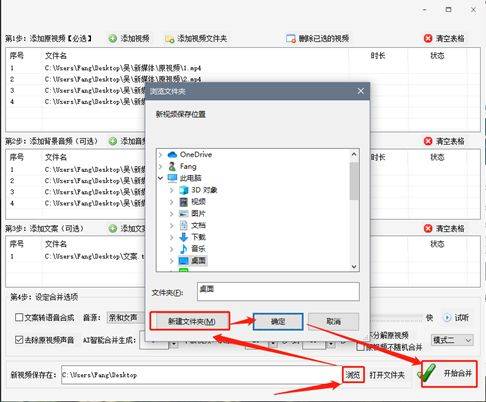Viewport: 486px width, 402px height.
Task: Start merging with the 开始合并 button
Action: (449, 374)
